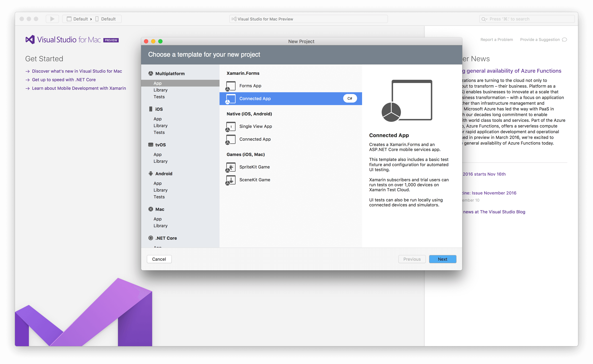Image resolution: width=593 pixels, height=364 pixels.
Task: Click Multiplatform Library option
Action: pyautogui.click(x=161, y=90)
